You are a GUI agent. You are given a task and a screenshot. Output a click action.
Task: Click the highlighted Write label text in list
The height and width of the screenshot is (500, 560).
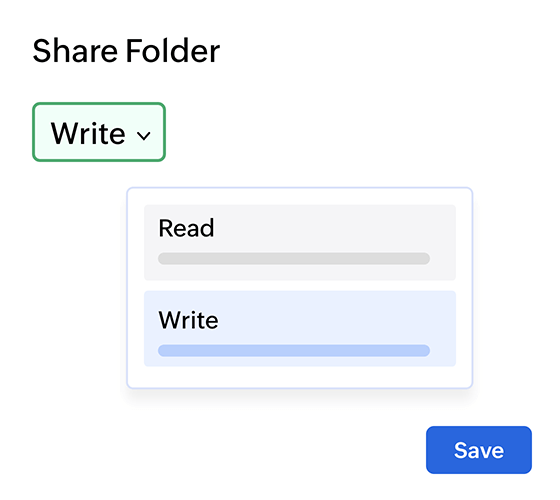(188, 320)
